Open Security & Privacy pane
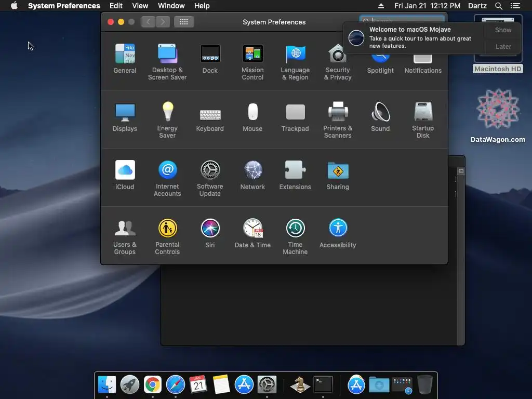532x399 pixels. (x=338, y=62)
